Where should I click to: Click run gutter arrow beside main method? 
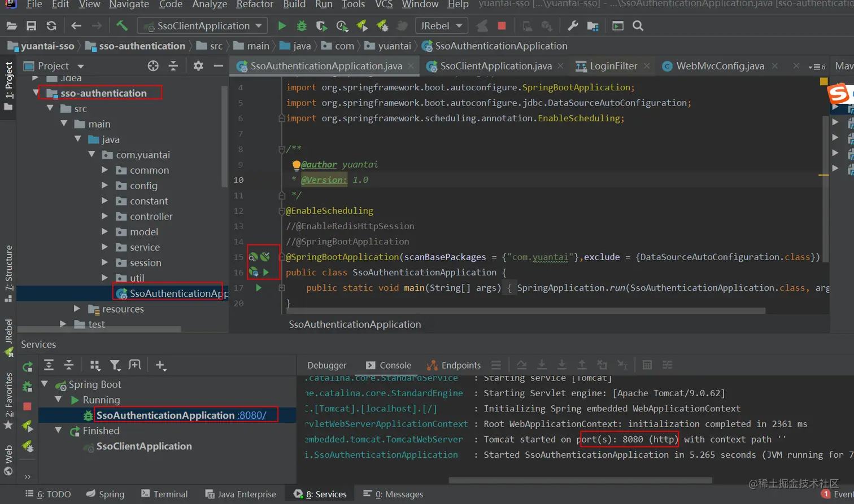click(259, 288)
